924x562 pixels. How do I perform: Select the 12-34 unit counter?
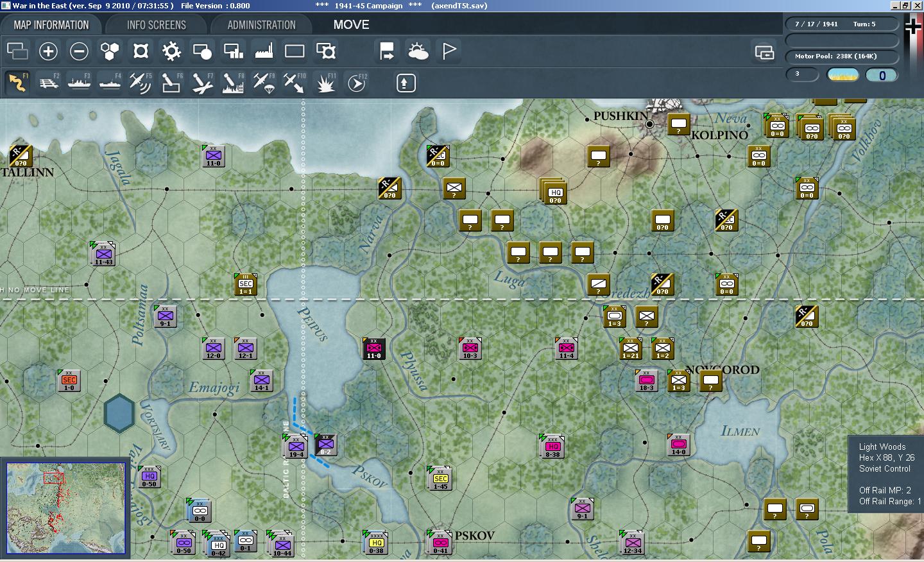(x=632, y=542)
